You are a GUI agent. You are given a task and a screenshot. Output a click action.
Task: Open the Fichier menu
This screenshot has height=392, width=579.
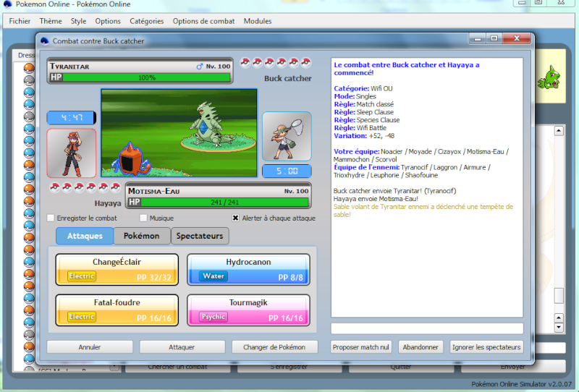(x=20, y=21)
